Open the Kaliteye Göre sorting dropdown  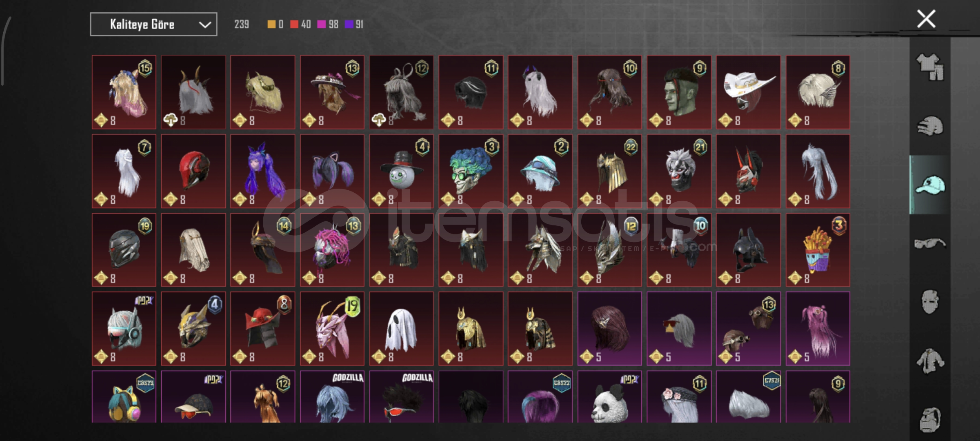pos(153,24)
